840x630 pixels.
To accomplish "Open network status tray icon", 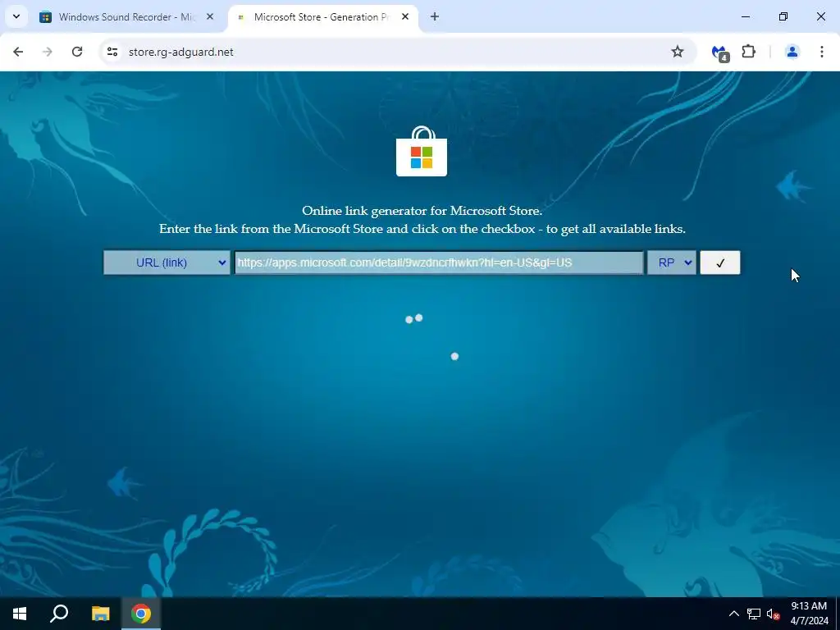I will click(x=753, y=614).
